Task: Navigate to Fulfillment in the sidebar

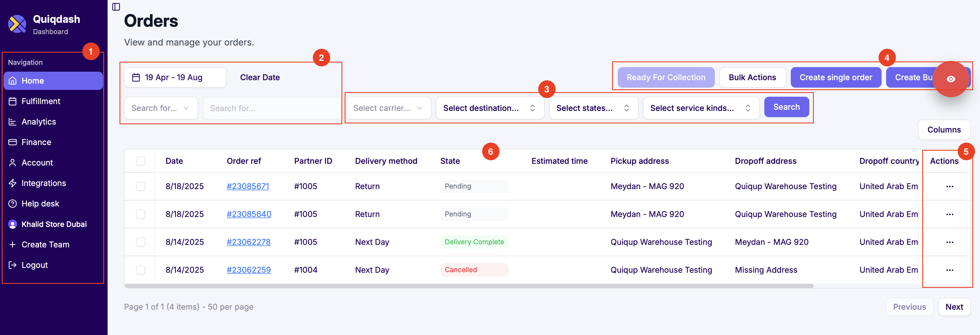Action: point(41,101)
